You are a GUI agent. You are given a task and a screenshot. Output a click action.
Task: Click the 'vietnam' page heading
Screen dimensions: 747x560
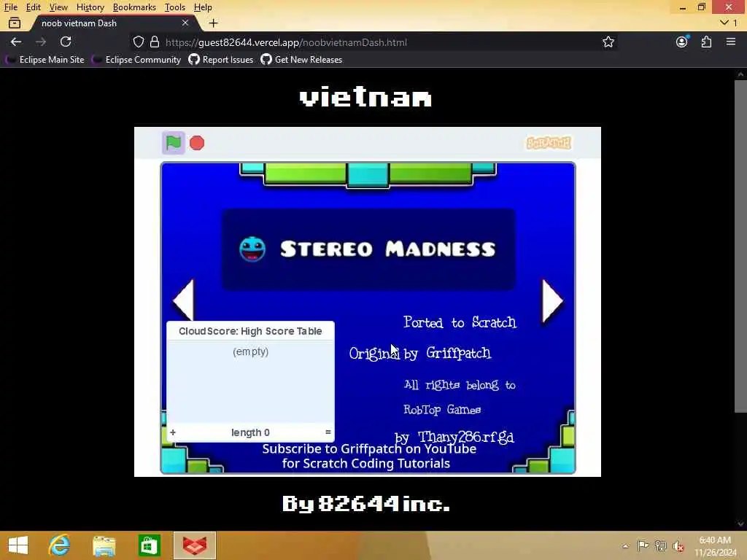[x=365, y=97]
